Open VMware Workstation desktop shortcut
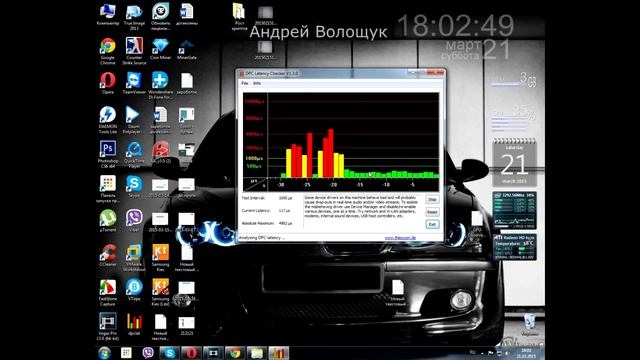Screen dimensions: 640x360 tap(134, 258)
